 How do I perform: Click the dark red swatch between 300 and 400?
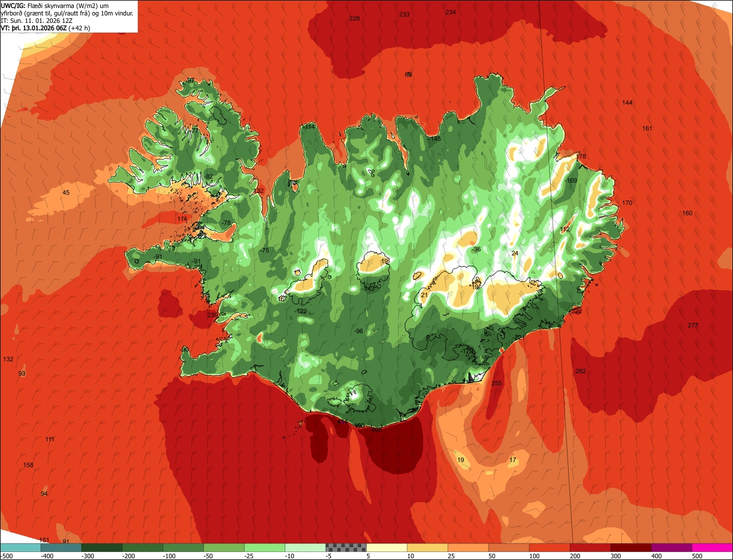630,548
